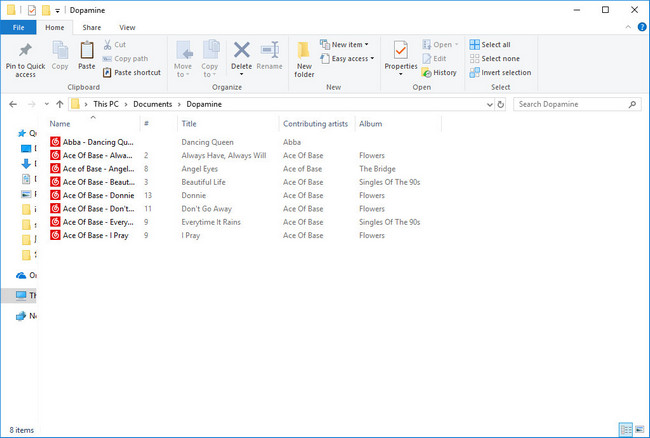The height and width of the screenshot is (438, 650).
Task: Go up one folder level arrow
Action: (60, 104)
